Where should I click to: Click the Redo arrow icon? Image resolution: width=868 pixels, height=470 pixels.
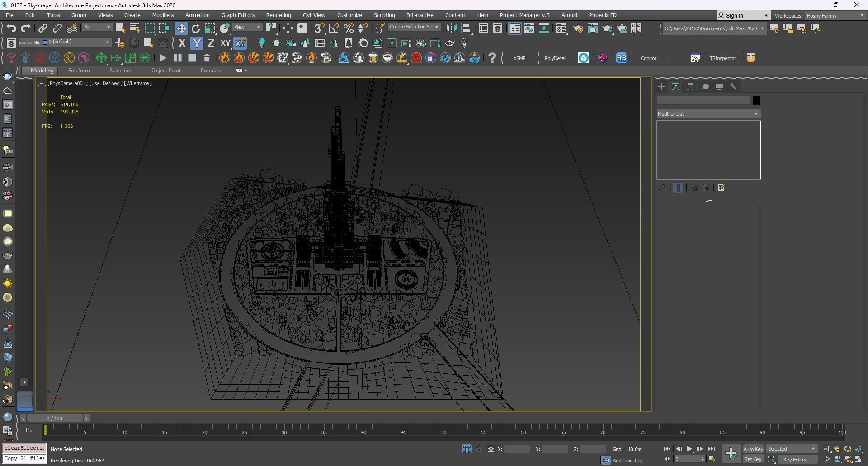click(26, 28)
